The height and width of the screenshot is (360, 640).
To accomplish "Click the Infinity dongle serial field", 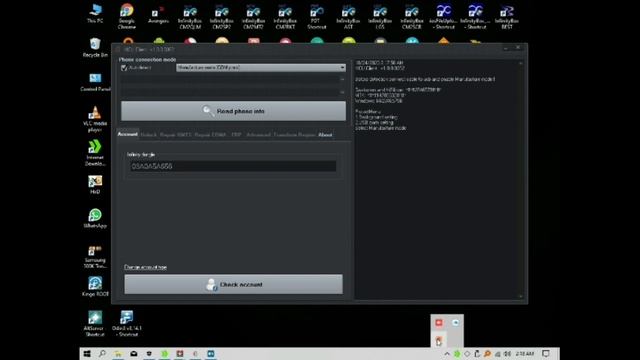I will click(233, 166).
